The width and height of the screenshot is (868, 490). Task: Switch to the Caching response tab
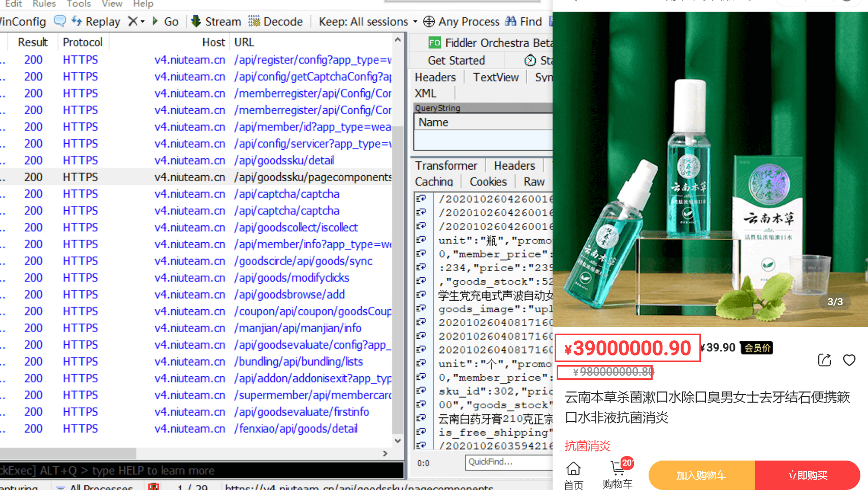[x=434, y=182]
